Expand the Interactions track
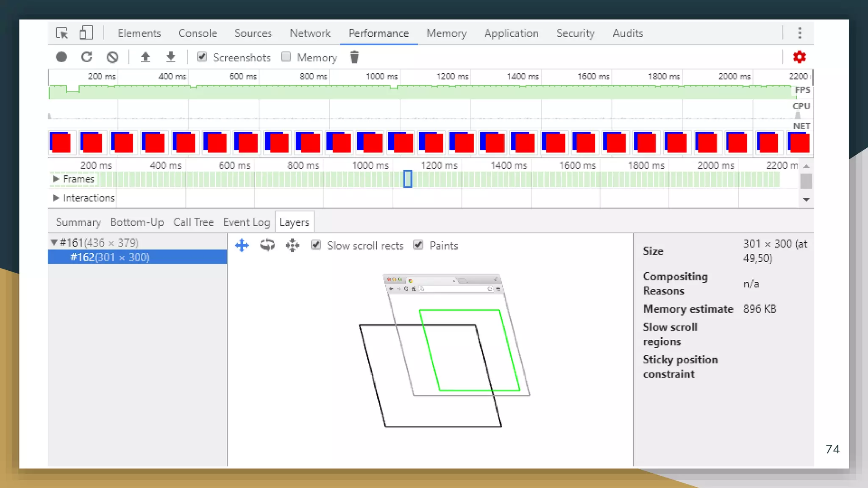The width and height of the screenshot is (868, 488). pos(56,198)
